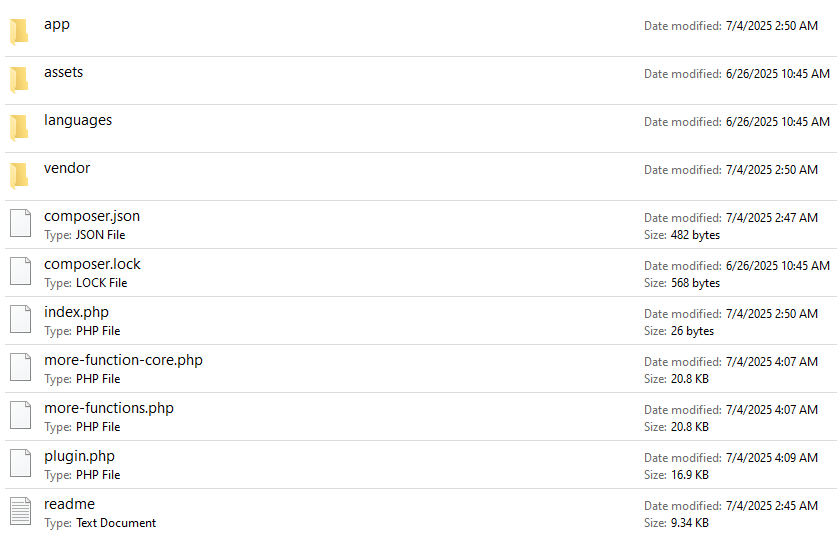Click the languages folder icon
Viewport: 837px width, 550px height.
(20, 128)
